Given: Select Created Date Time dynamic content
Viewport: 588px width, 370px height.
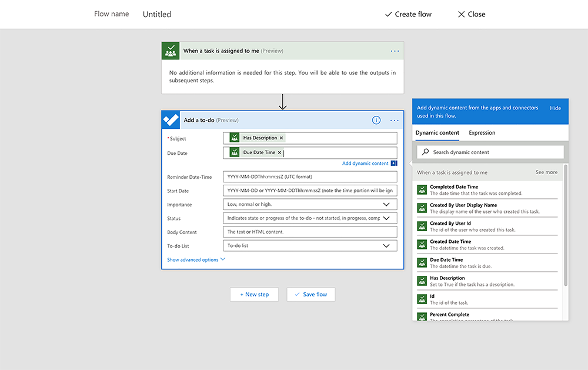Looking at the screenshot, I should (x=487, y=245).
